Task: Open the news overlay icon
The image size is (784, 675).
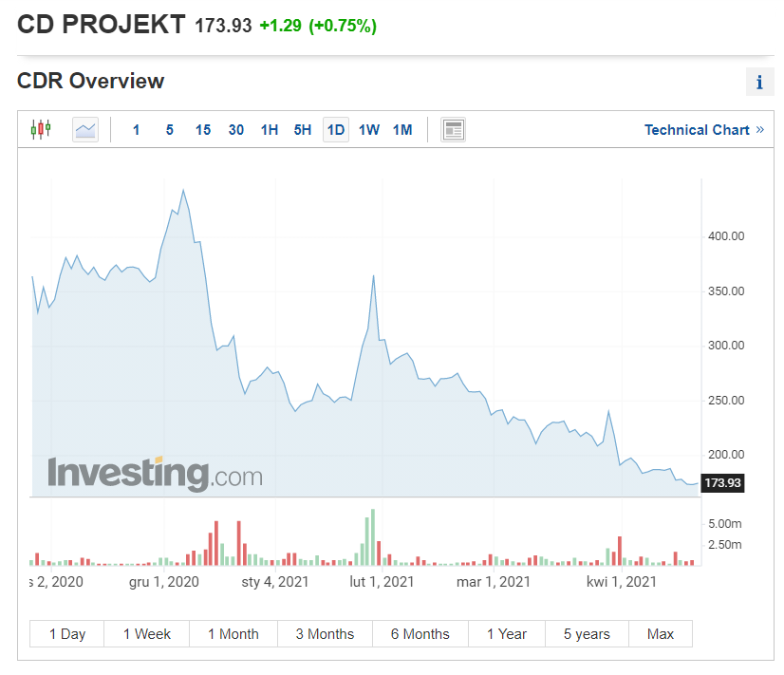Action: coord(453,130)
